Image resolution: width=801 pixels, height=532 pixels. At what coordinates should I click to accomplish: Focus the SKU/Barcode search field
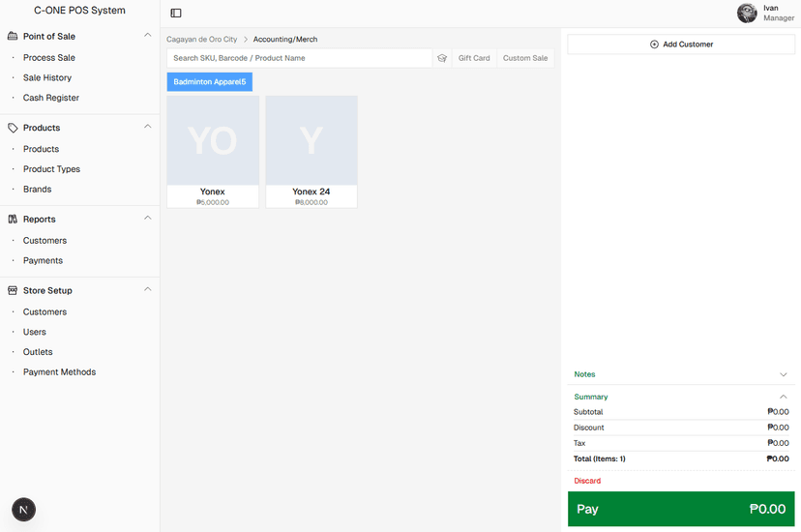[299, 58]
